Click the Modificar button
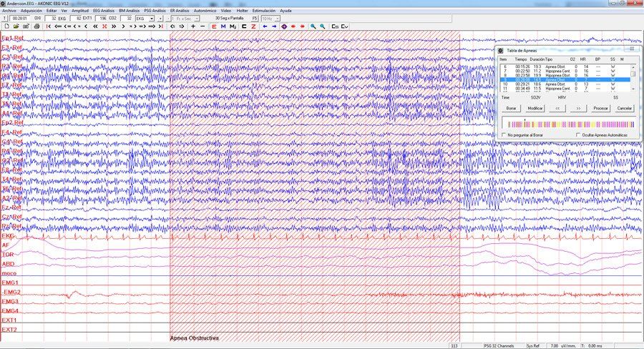The width and height of the screenshot is (644, 349). (x=535, y=109)
